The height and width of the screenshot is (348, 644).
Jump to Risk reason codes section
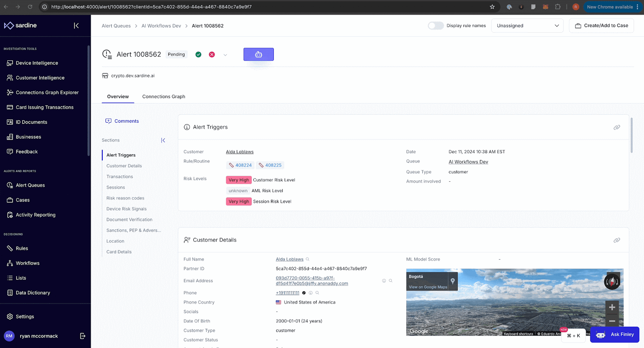[125, 198]
